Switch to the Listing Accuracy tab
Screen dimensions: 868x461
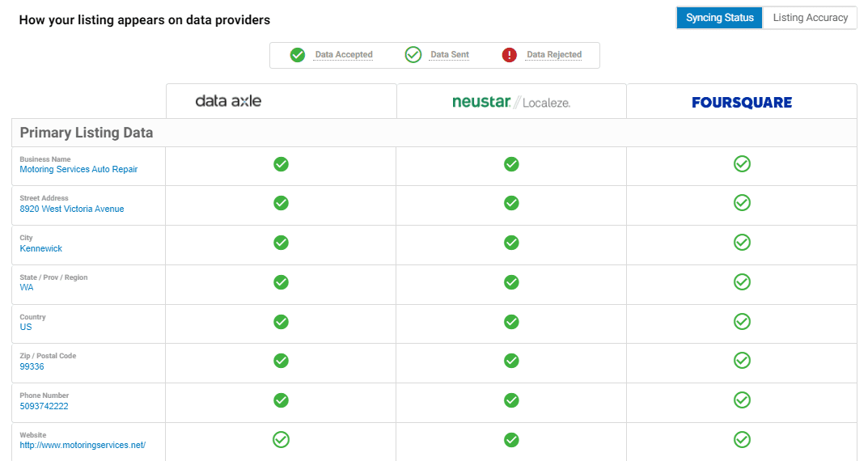[x=810, y=18]
